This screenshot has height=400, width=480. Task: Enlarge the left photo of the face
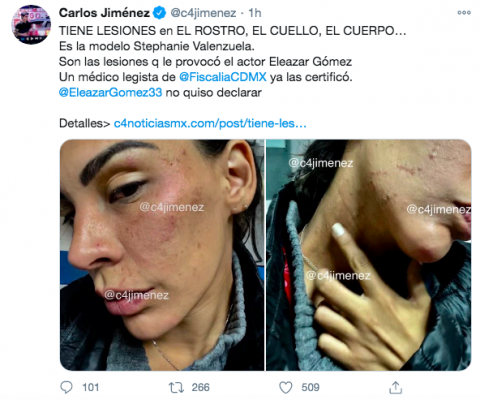(162, 255)
